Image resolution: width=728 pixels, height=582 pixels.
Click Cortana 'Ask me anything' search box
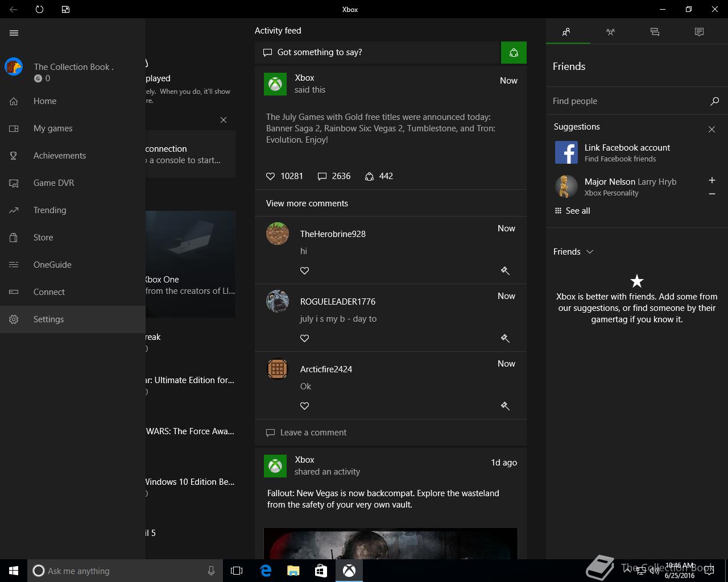125,571
